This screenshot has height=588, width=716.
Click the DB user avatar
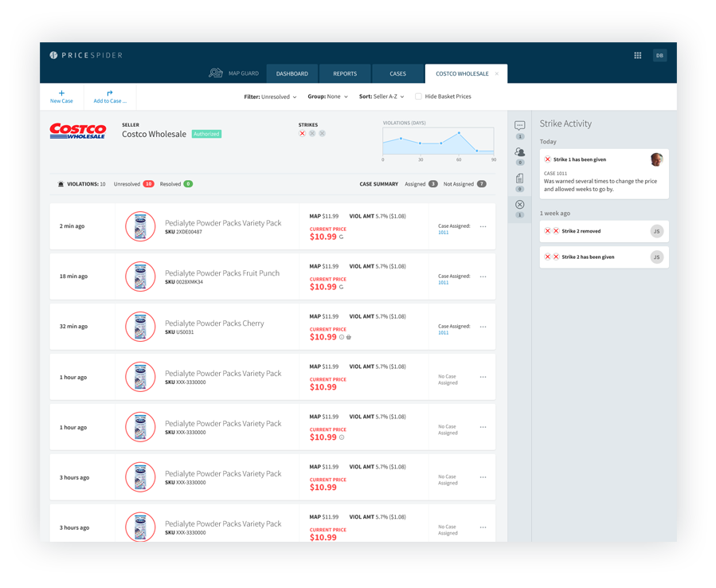tap(659, 55)
